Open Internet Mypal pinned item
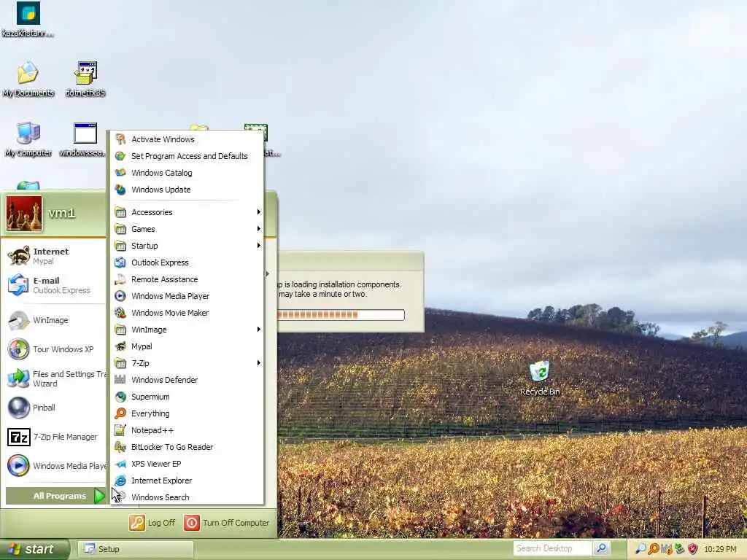747x560 pixels. (55, 256)
